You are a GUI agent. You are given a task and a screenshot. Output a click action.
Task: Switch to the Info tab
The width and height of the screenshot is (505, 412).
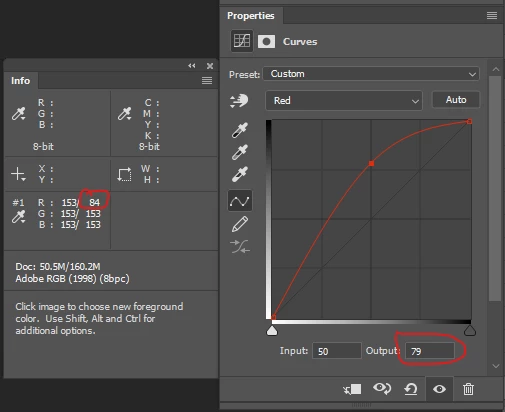point(21,81)
